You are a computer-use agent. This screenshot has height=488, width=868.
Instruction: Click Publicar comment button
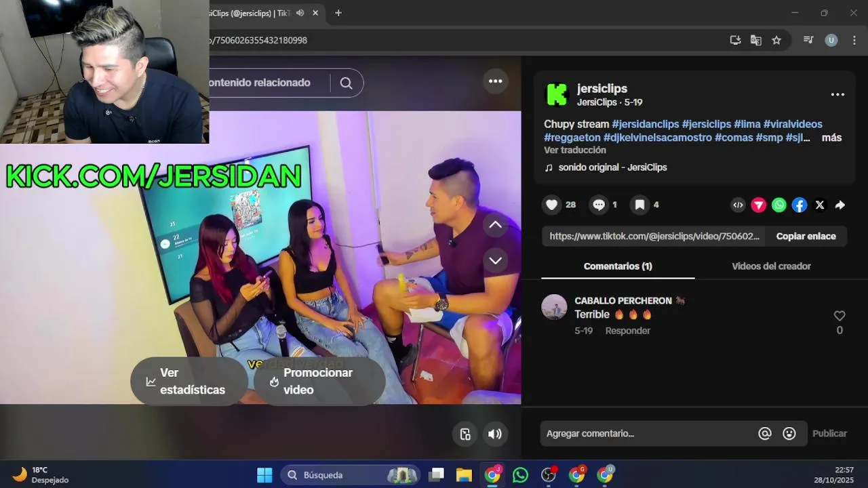coord(829,434)
